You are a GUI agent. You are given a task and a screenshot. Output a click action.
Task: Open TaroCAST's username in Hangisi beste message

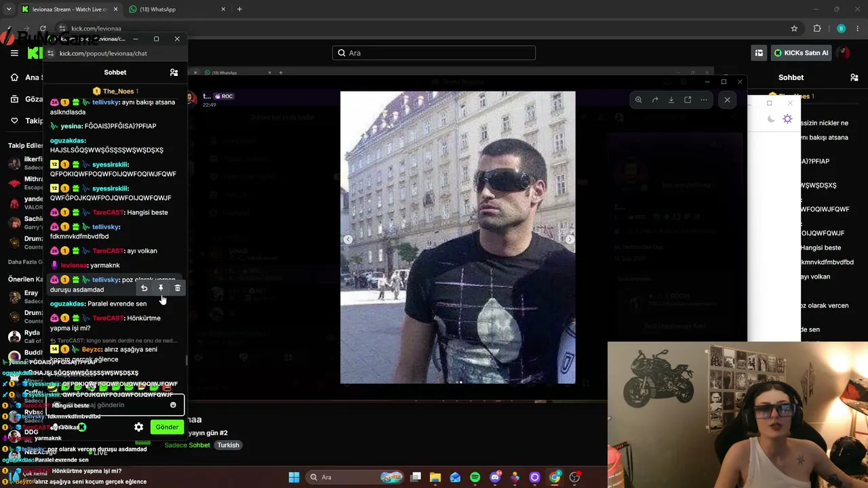coord(108,213)
